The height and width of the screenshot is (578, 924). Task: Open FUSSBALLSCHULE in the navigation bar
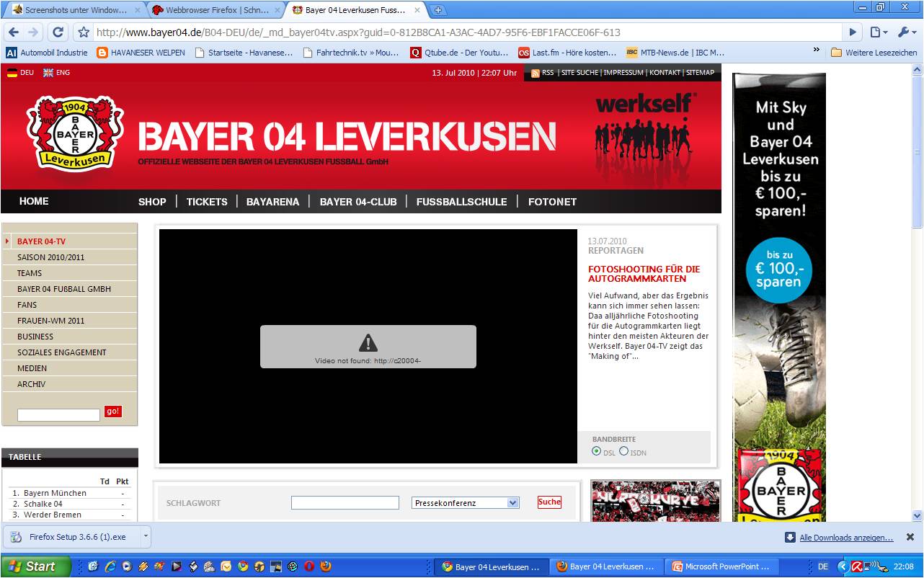(x=461, y=202)
